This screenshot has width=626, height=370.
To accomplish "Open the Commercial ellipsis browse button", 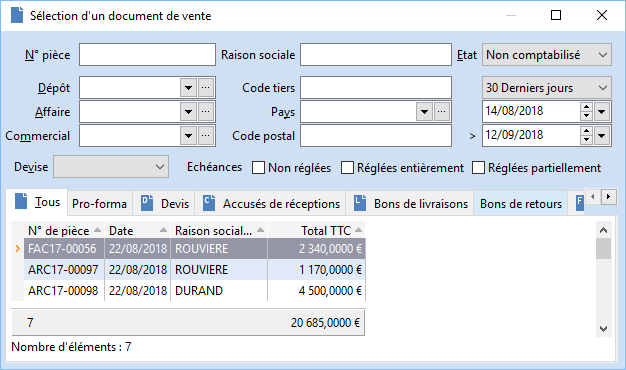I will pos(206,136).
